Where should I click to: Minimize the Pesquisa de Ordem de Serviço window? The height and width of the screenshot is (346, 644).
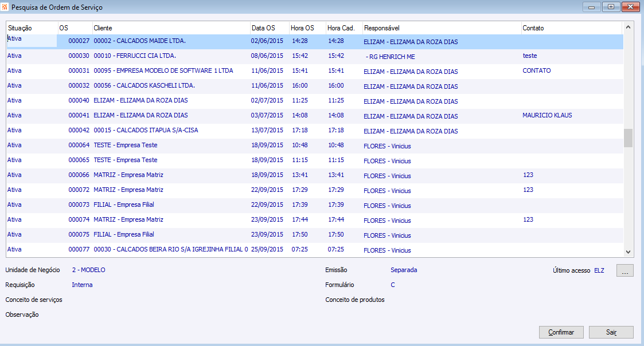(591, 7)
